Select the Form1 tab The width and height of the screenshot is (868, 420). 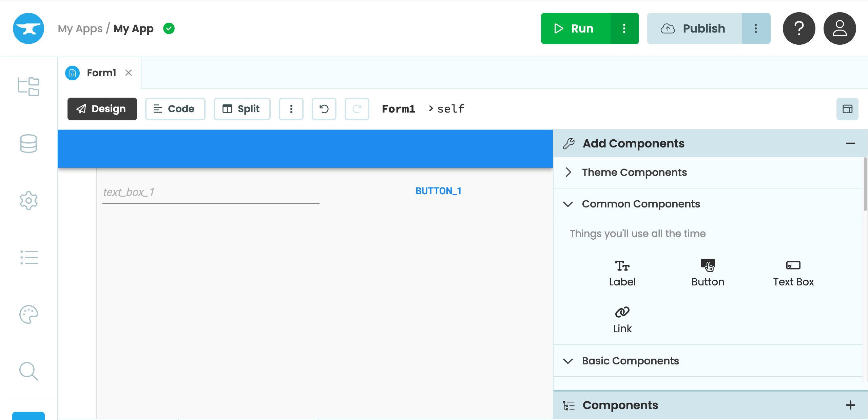[101, 73]
